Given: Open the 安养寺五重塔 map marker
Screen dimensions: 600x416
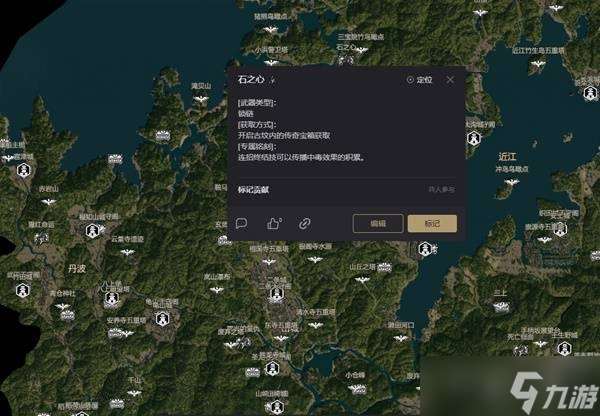Looking at the screenshot, I should [x=127, y=333].
